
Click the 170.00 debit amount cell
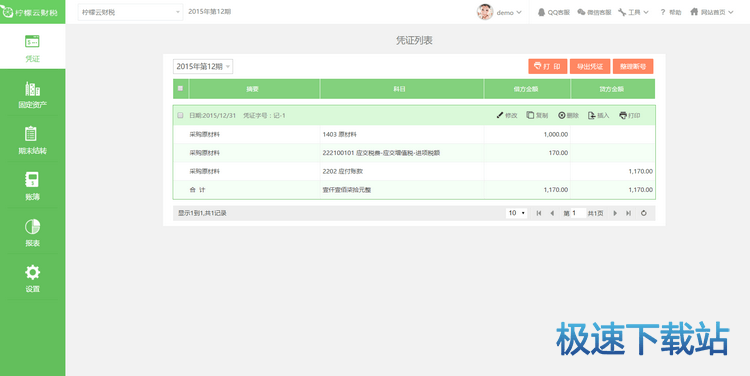pyautogui.click(x=528, y=153)
